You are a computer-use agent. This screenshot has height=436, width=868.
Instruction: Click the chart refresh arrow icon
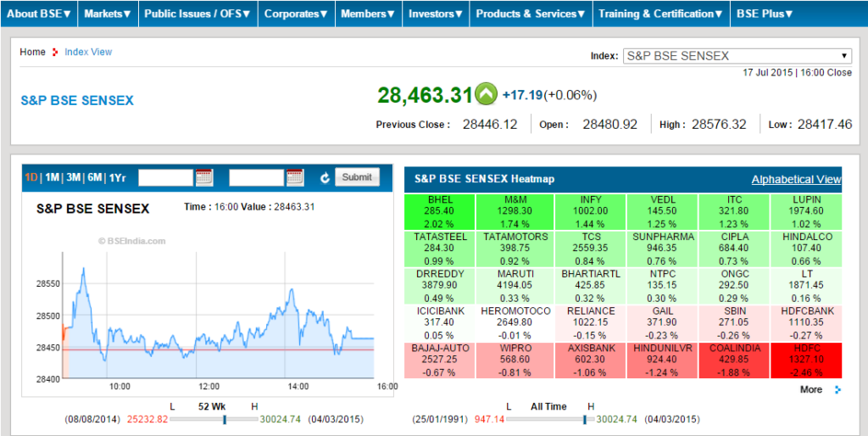tap(325, 178)
